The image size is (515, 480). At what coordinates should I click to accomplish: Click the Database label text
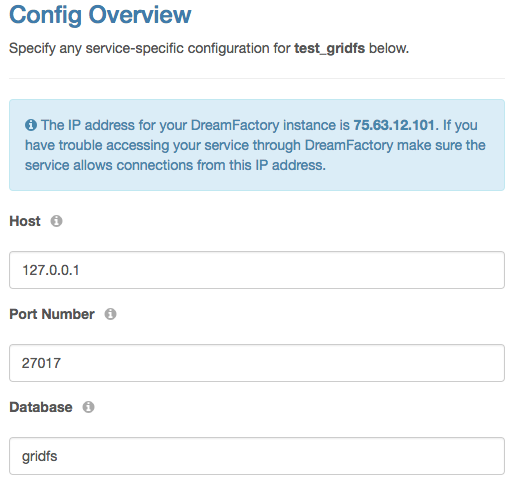[41, 407]
